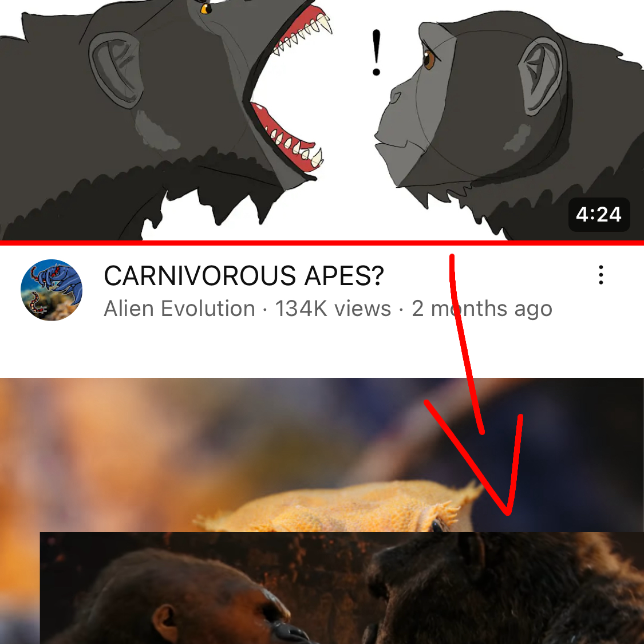Click the dark inset ape movie still

click(x=342, y=588)
